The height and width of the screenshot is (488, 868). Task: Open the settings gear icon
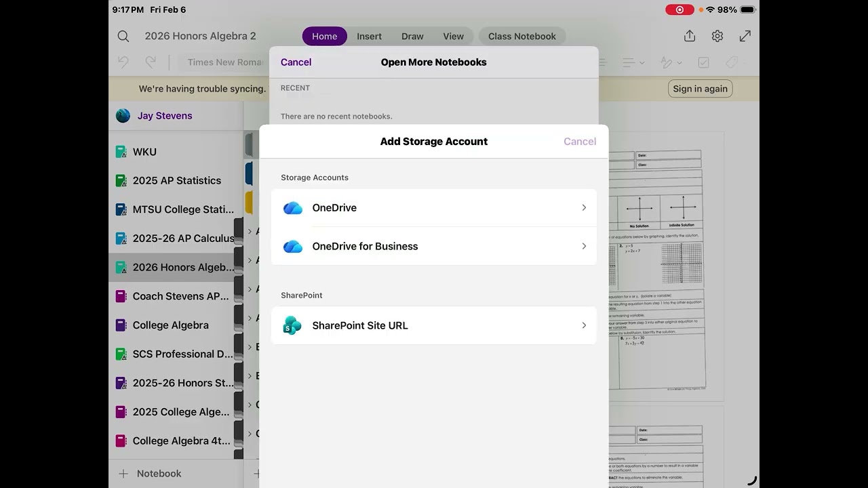717,36
